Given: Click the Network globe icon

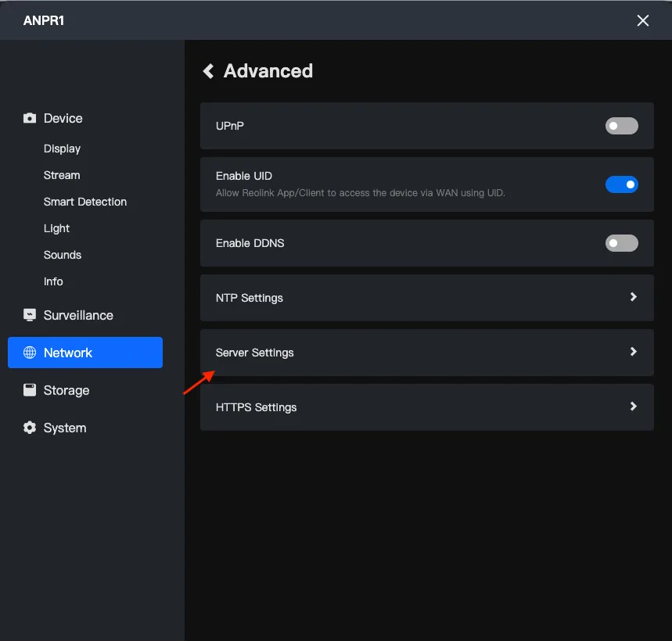Looking at the screenshot, I should [30, 353].
